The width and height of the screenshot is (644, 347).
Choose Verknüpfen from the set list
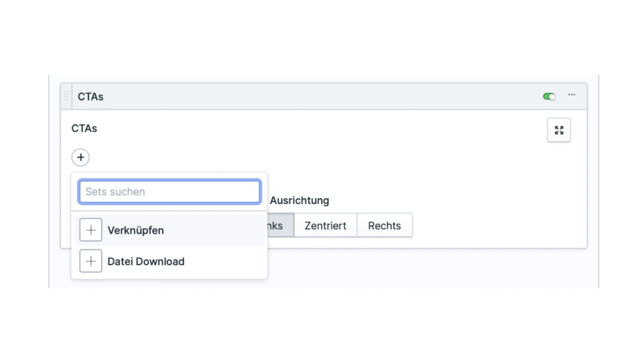pos(136,231)
